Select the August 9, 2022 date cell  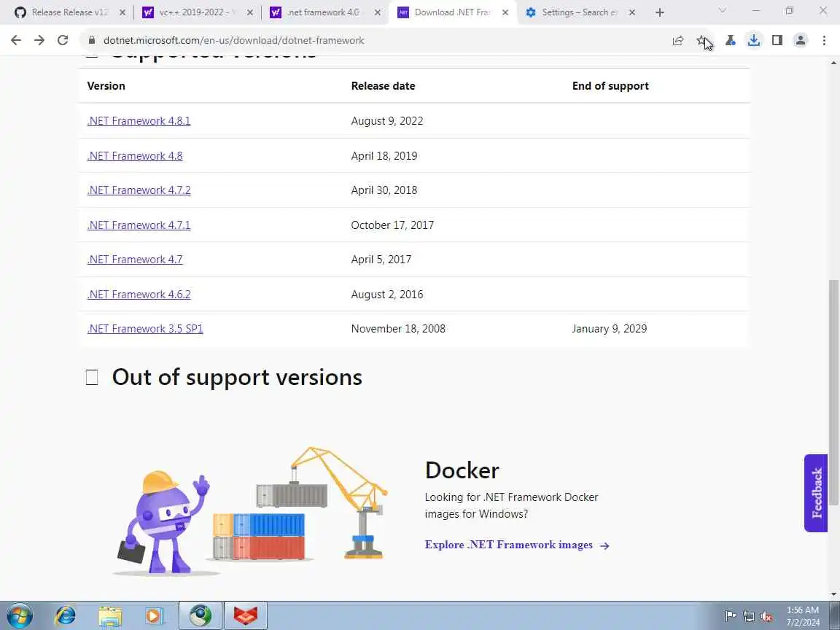[x=386, y=121]
